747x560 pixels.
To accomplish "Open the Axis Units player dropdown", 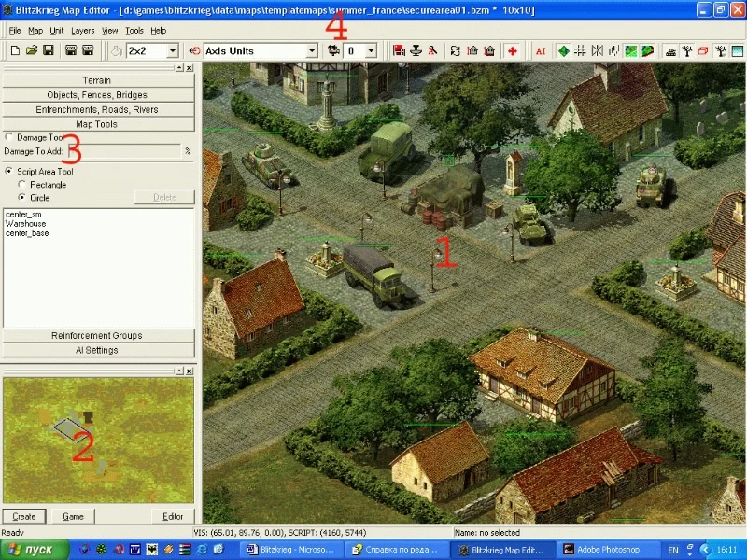I will point(312,50).
